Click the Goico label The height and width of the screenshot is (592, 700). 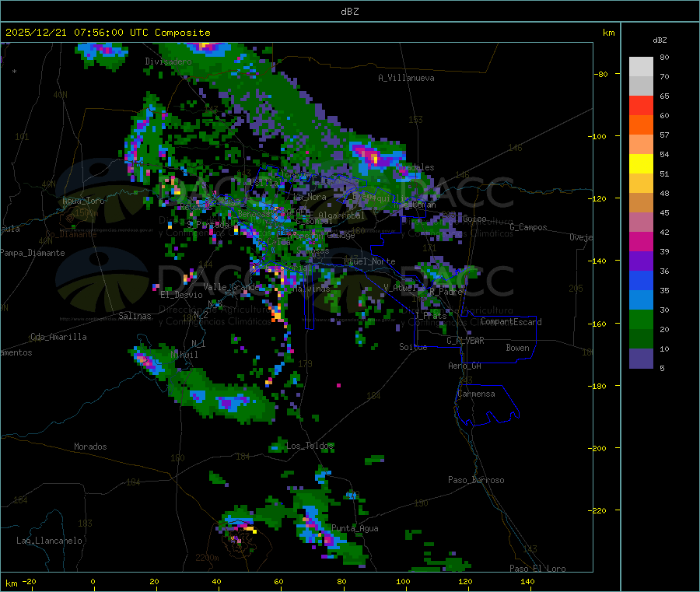474,219
